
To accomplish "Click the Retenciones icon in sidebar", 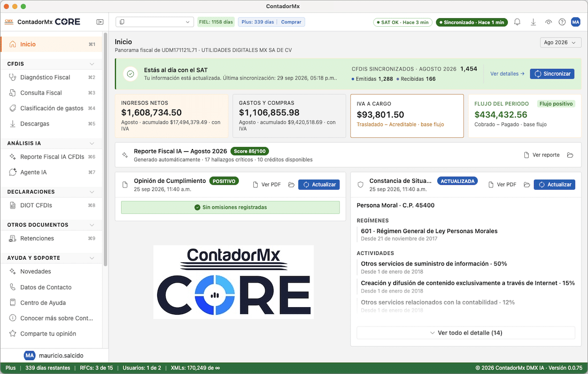I will (13, 238).
